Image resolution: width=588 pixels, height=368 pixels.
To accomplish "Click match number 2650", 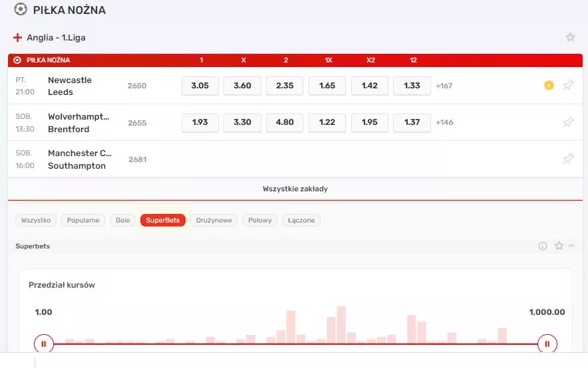I will coord(137,86).
